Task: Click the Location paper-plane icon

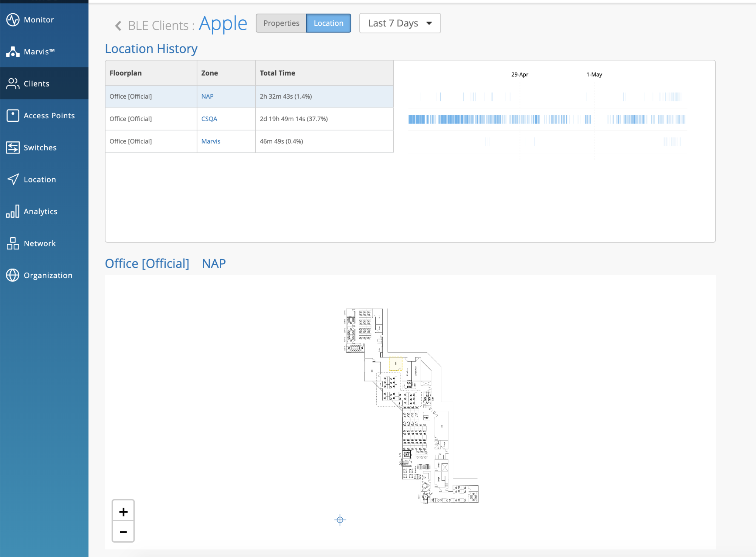Action: click(x=13, y=179)
